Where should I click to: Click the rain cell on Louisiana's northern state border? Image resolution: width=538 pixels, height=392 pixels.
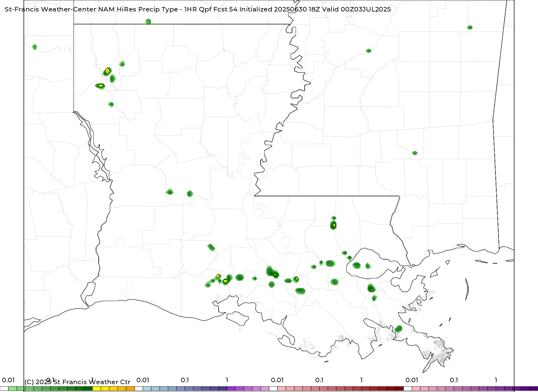148,21
